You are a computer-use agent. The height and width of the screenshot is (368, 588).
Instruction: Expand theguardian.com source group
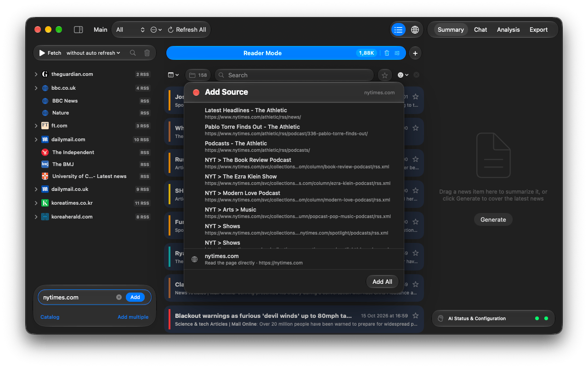(x=36, y=74)
